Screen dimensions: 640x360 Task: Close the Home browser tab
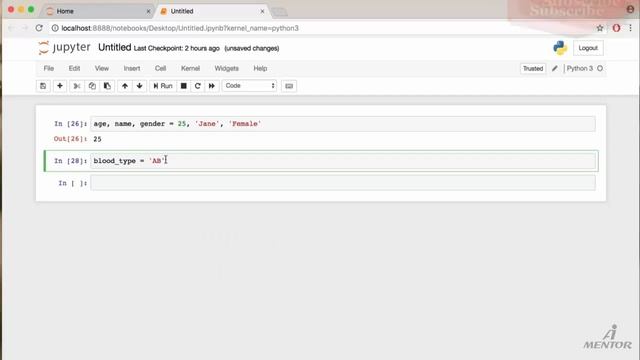pos(148,11)
